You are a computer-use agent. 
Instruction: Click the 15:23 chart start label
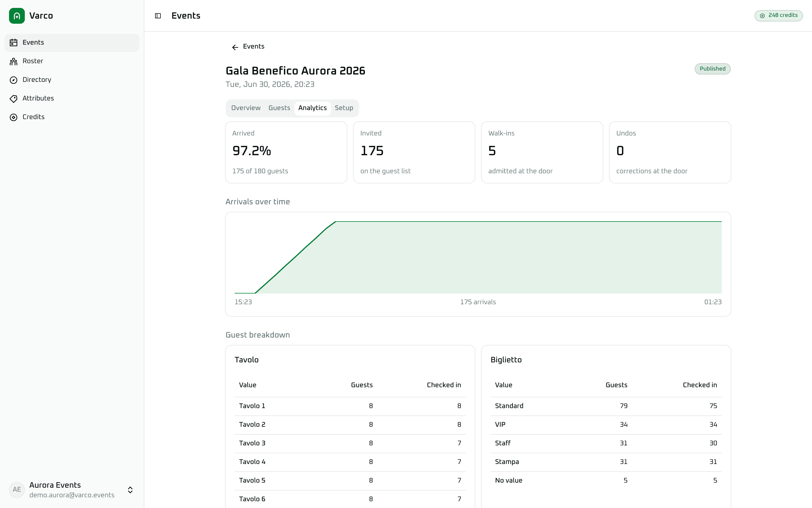click(x=243, y=302)
